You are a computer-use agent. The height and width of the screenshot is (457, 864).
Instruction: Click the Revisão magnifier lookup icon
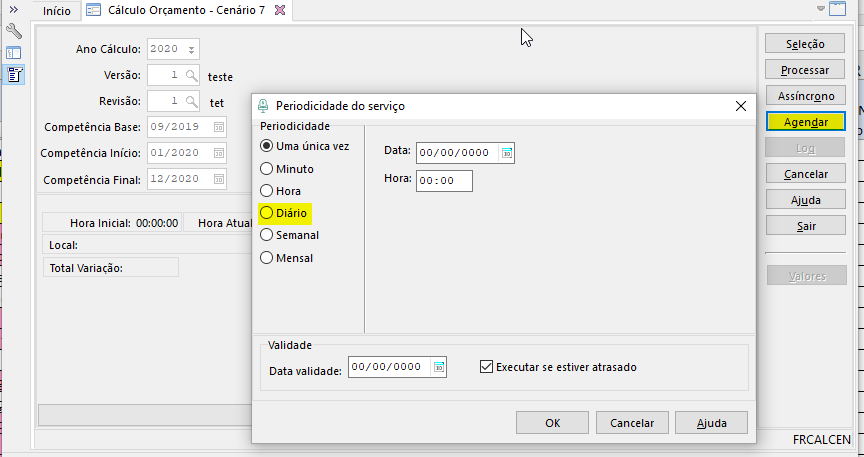tap(192, 101)
